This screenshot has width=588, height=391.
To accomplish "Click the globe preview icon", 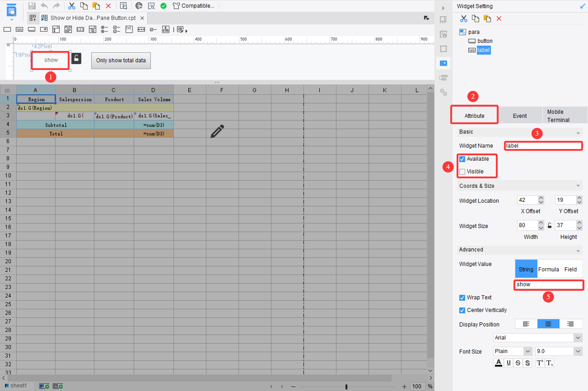I will tap(139, 6).
